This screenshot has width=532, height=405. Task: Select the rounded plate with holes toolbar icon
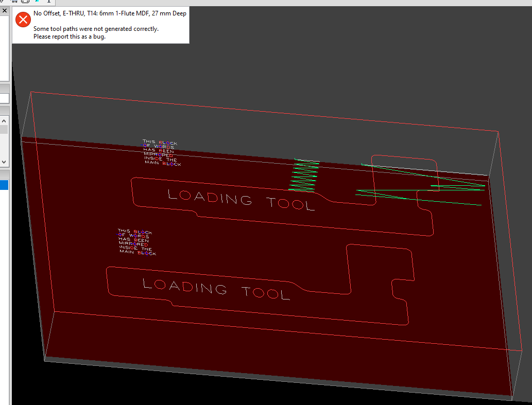25,2
